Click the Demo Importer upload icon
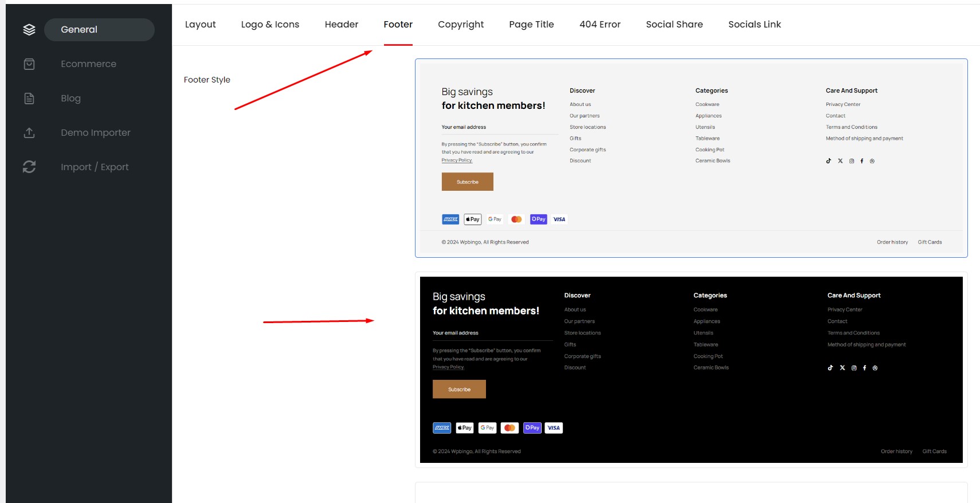The width and height of the screenshot is (980, 503). pos(29,133)
